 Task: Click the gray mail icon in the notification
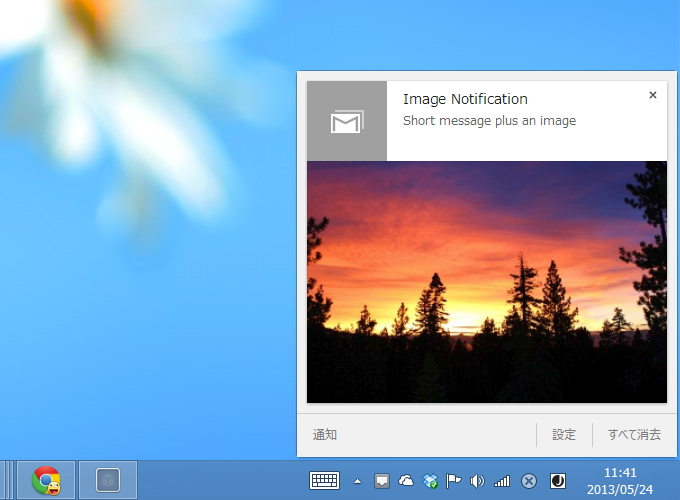pos(347,121)
